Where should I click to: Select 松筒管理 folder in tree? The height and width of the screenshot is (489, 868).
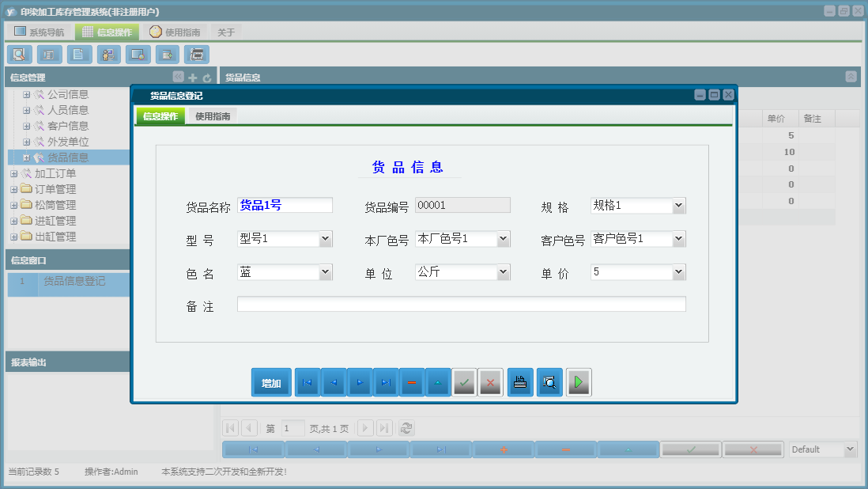click(55, 205)
